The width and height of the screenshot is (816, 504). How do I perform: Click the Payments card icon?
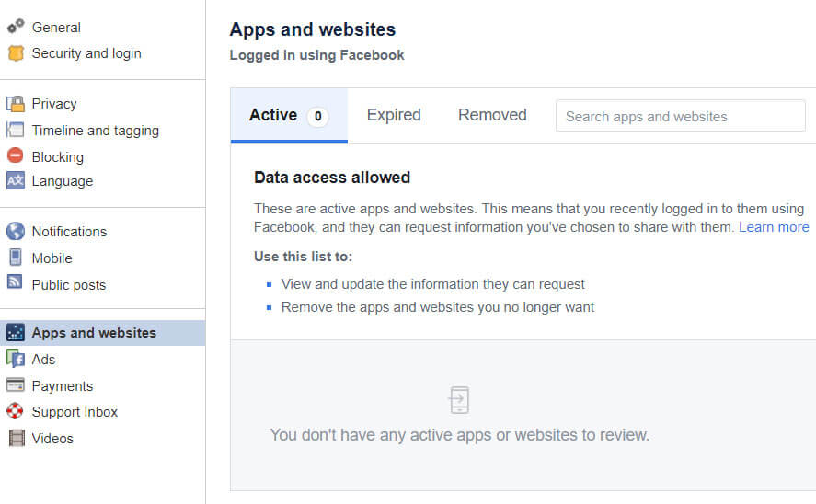[16, 384]
